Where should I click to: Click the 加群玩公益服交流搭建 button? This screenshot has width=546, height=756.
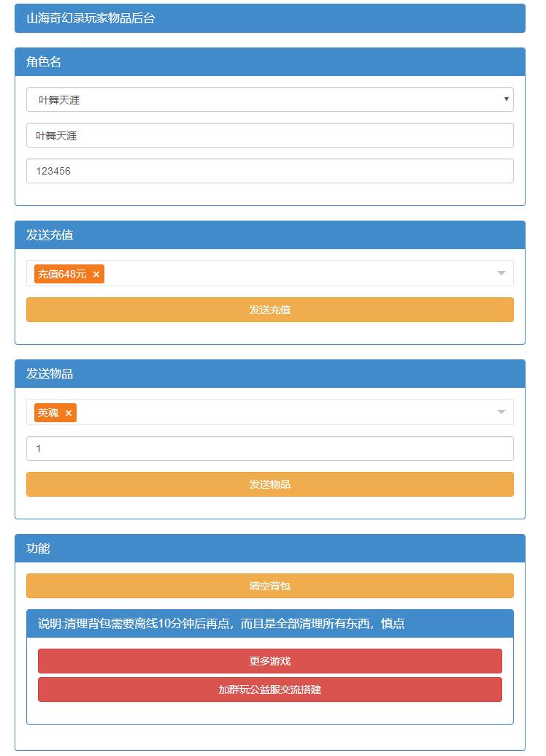[270, 690]
